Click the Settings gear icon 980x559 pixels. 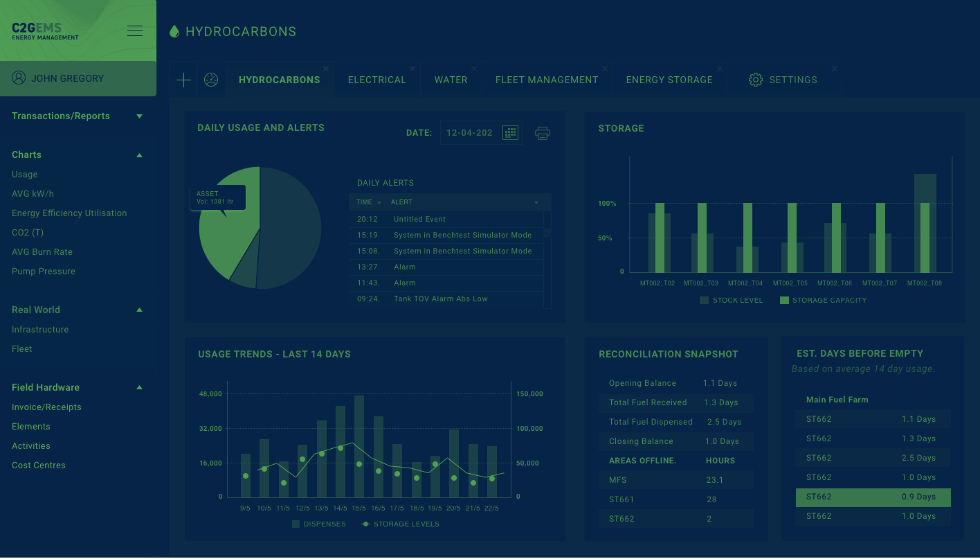[756, 80]
